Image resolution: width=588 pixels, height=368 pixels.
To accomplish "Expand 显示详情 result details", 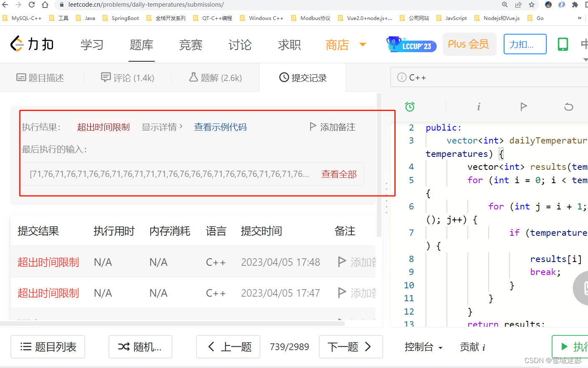I will (162, 127).
